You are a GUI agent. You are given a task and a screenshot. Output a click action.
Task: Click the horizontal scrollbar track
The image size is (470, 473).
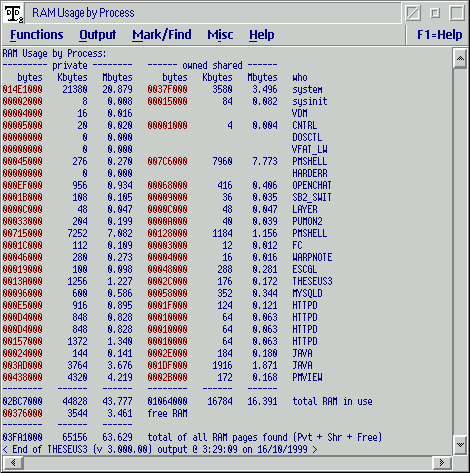228,462
